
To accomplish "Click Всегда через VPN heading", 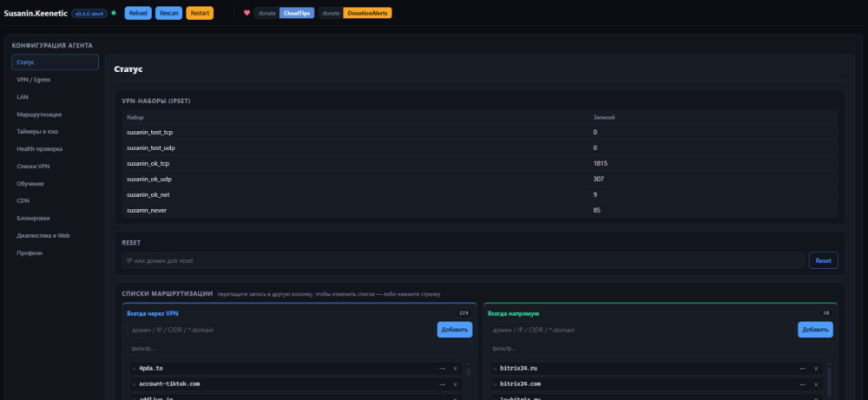I will [x=153, y=313].
